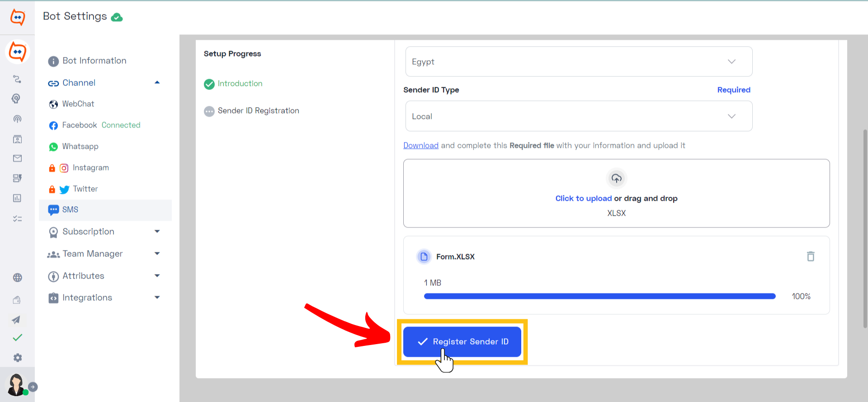The image size is (868, 402).
Task: Click the Whatsapp logo icon
Action: 53,147
